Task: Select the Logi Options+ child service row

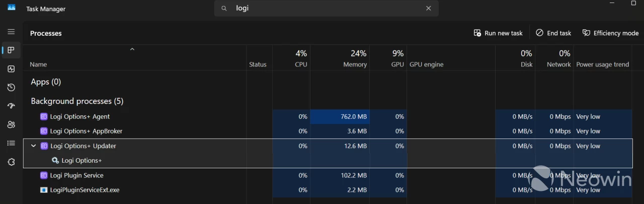Action: [328, 161]
